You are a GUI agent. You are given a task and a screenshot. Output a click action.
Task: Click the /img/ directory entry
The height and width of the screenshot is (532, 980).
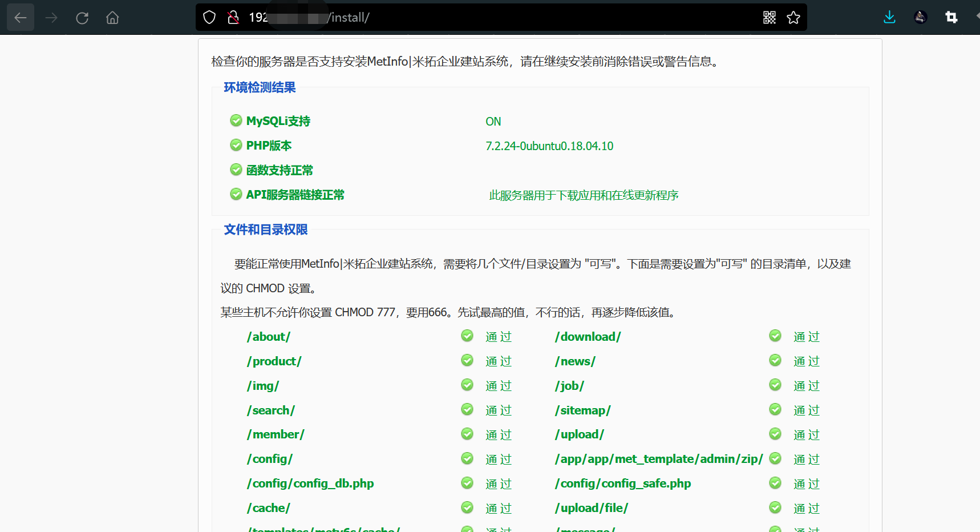[263, 386]
